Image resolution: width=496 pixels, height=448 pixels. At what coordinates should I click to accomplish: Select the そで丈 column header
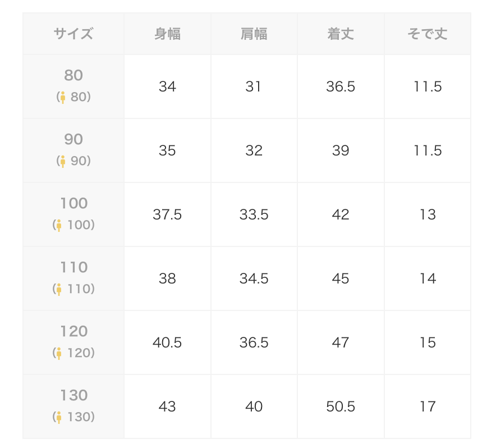click(428, 34)
